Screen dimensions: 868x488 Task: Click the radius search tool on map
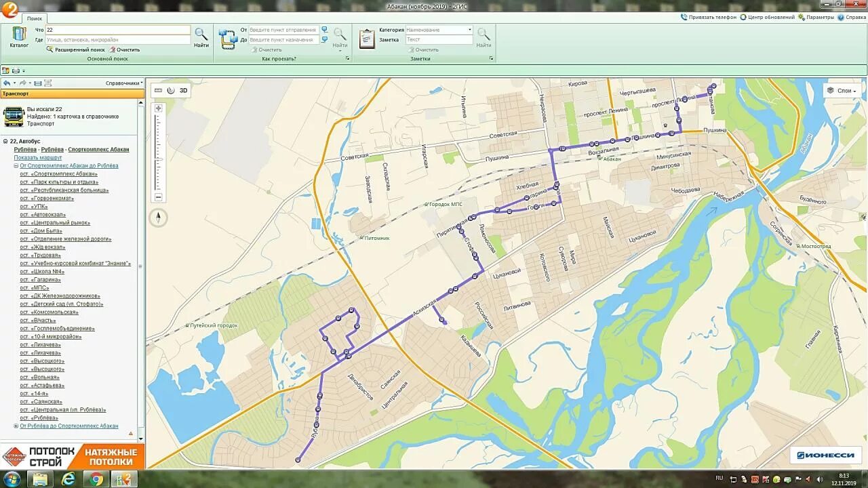(171, 90)
